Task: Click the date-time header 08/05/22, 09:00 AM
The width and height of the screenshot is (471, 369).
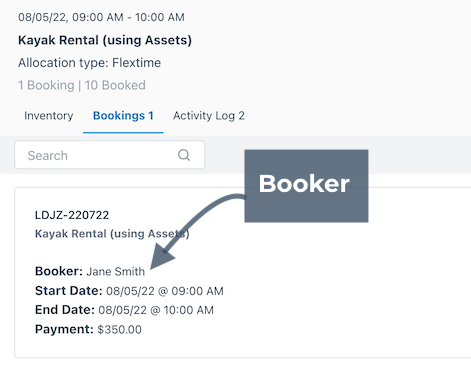Action: pyautogui.click(x=71, y=17)
